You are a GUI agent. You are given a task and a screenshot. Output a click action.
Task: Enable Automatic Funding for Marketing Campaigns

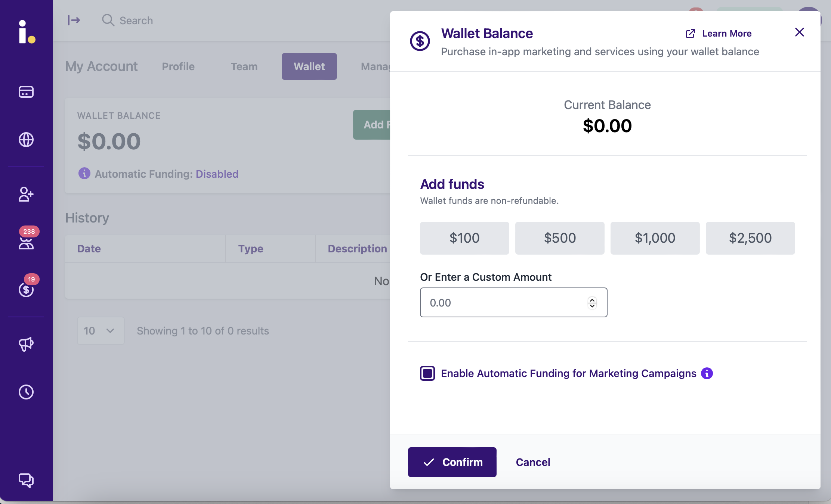pyautogui.click(x=427, y=373)
